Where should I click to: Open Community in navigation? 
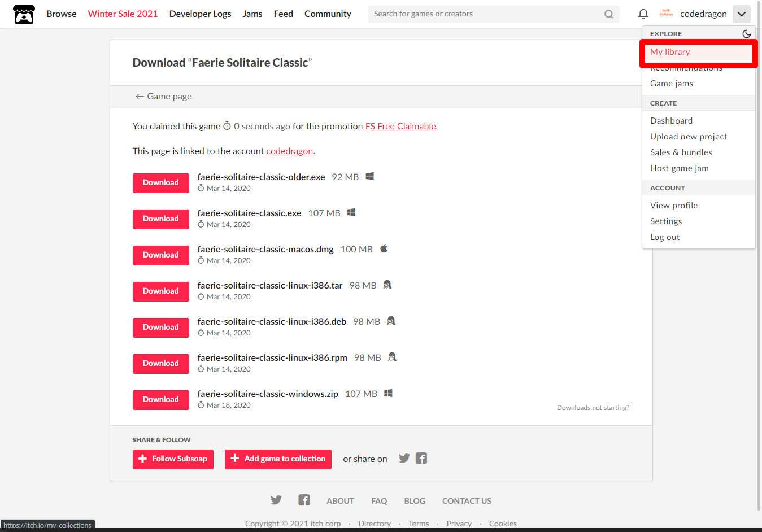pyautogui.click(x=328, y=14)
